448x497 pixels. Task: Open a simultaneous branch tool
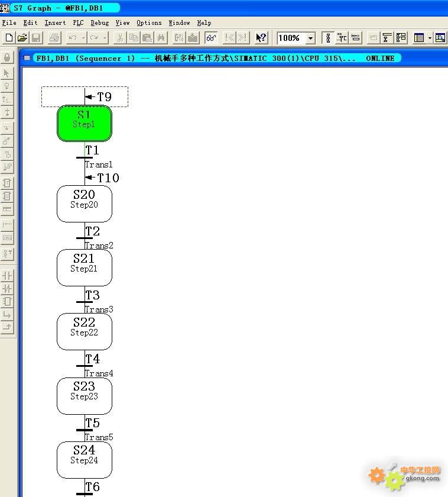pos(7,154)
